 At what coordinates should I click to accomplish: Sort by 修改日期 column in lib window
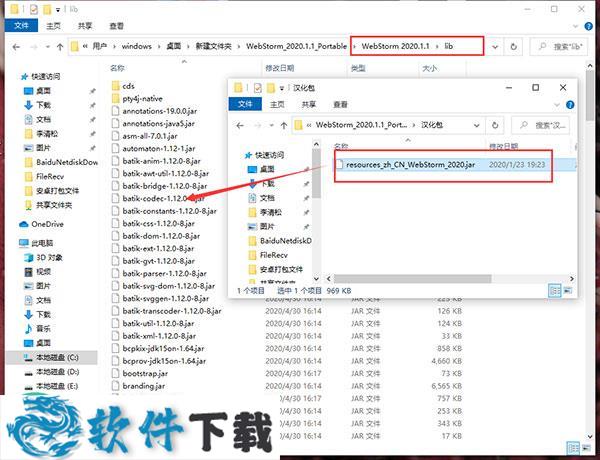tap(280, 68)
